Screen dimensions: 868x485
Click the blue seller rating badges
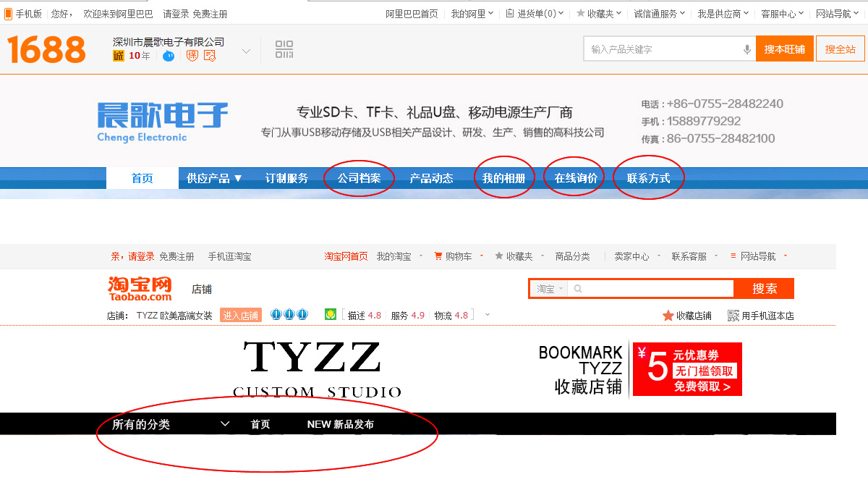[x=289, y=315]
